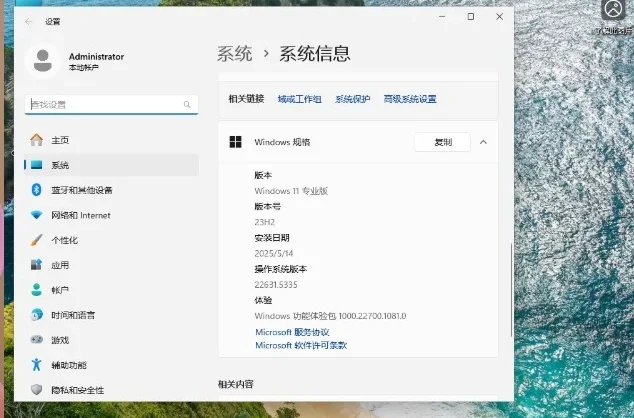Open 时间和语言 settings page
Screen dimensions: 634x418
click(x=111, y=315)
